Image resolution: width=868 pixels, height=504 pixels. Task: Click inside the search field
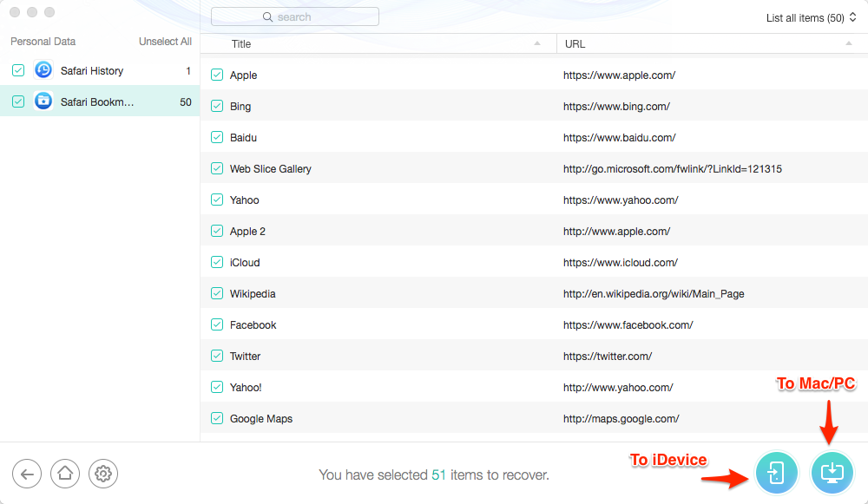[x=295, y=16]
